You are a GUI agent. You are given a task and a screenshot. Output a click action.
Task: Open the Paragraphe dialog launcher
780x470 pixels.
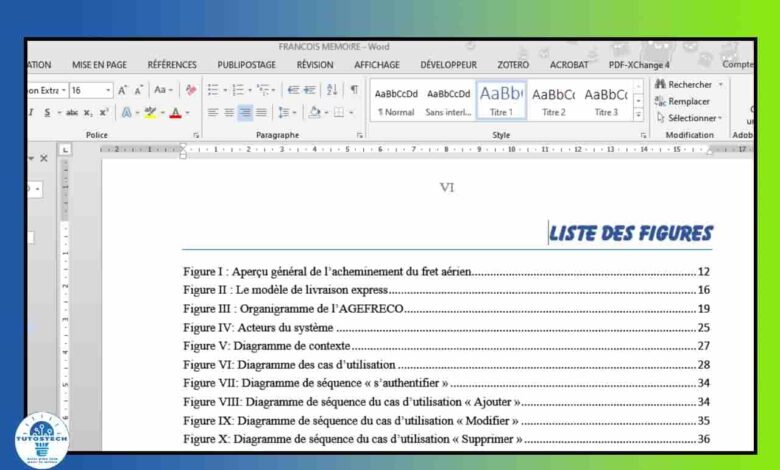coord(359,135)
